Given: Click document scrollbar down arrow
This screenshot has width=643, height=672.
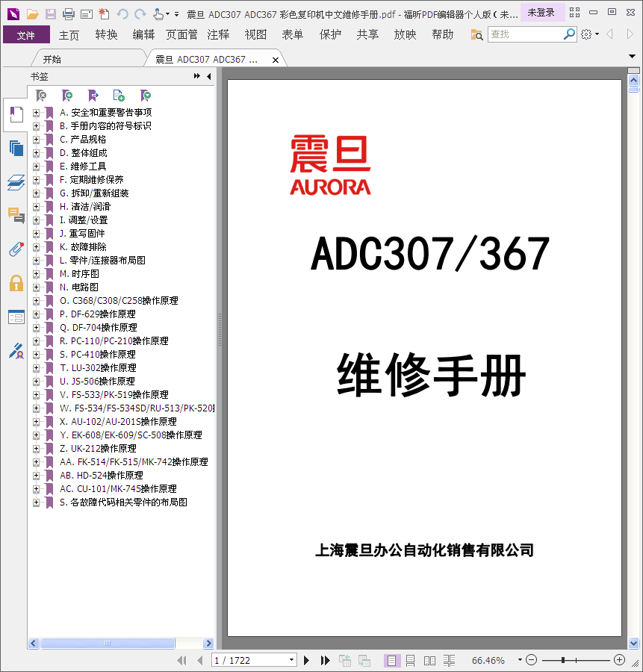Looking at the screenshot, I should coord(633,643).
